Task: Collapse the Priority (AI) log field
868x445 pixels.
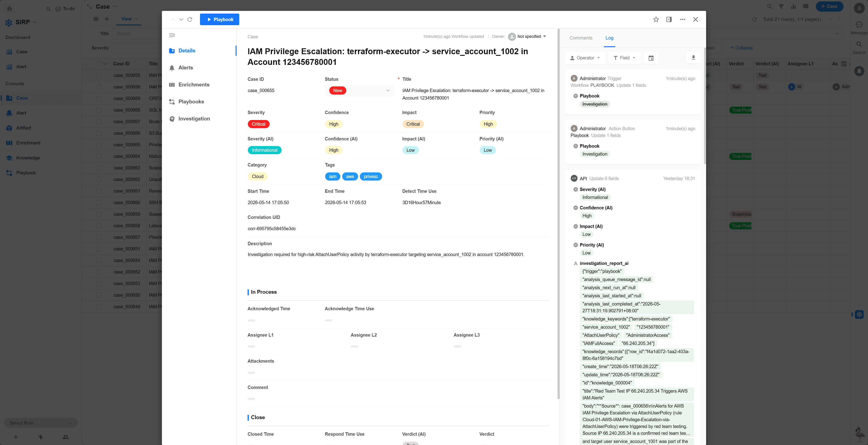Action: 575,245
